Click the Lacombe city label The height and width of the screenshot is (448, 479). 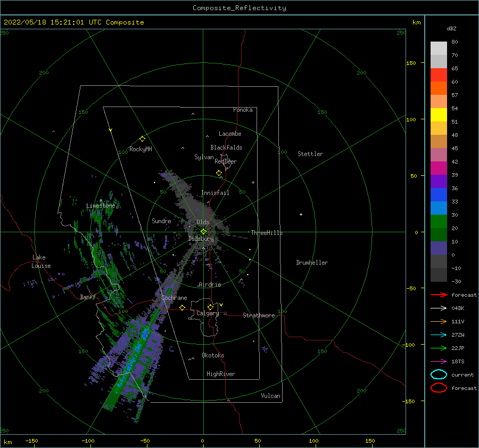point(230,134)
